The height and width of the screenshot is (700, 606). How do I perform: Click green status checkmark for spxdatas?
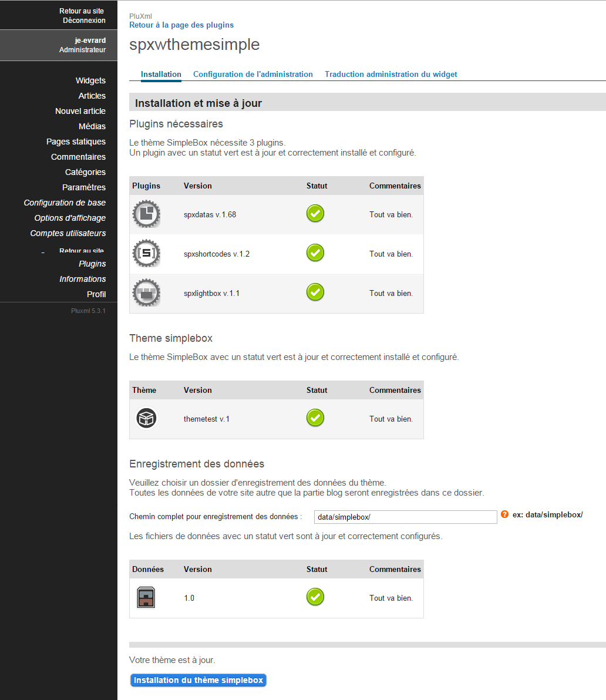pyautogui.click(x=315, y=214)
